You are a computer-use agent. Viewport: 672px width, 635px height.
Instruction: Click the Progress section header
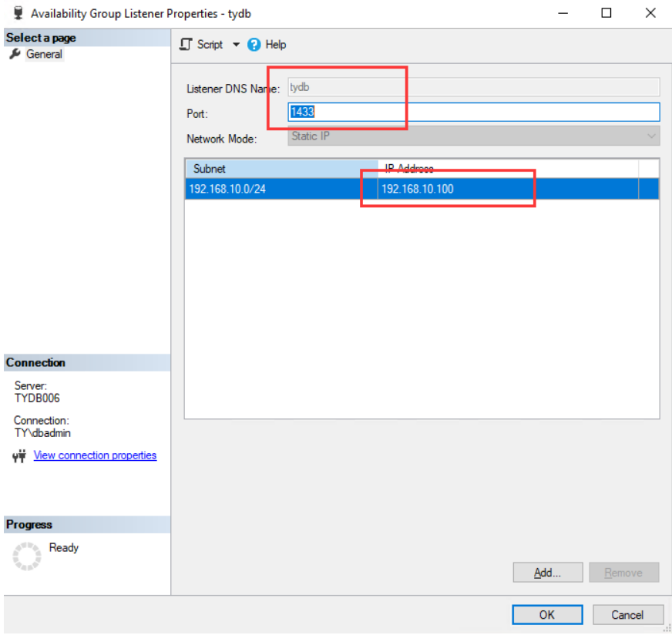pos(87,525)
